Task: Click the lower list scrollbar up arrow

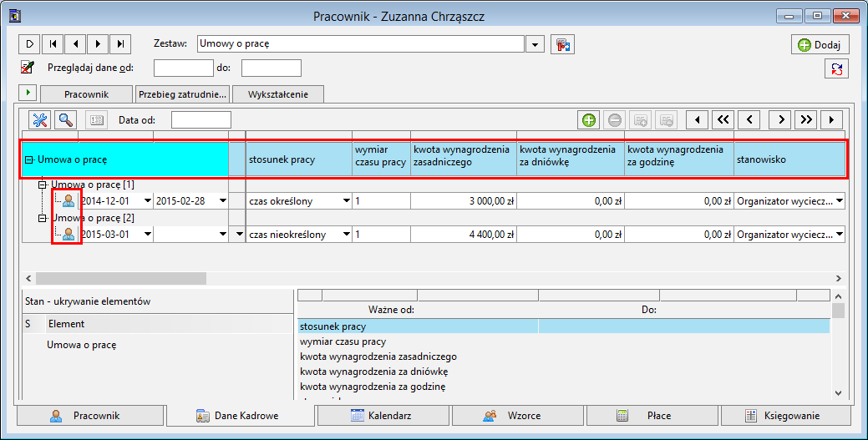Action: pos(838,296)
